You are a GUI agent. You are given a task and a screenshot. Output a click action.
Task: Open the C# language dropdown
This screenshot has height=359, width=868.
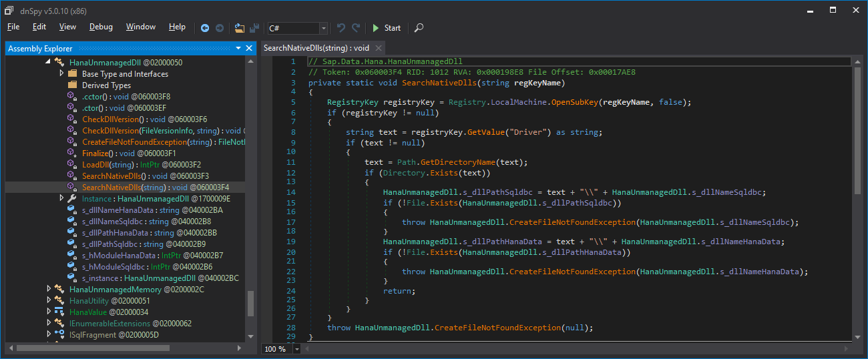(324, 28)
